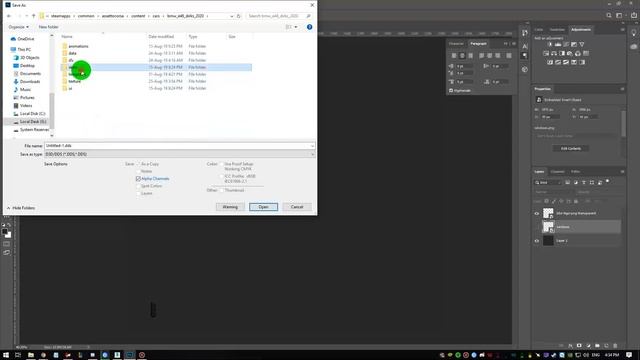Open the Organize dropdown menu

pos(19,27)
